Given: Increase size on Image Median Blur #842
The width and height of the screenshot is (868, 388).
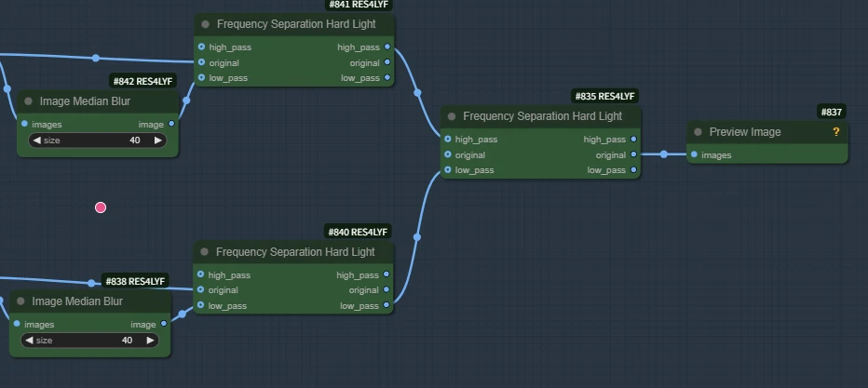Looking at the screenshot, I should tap(158, 140).
